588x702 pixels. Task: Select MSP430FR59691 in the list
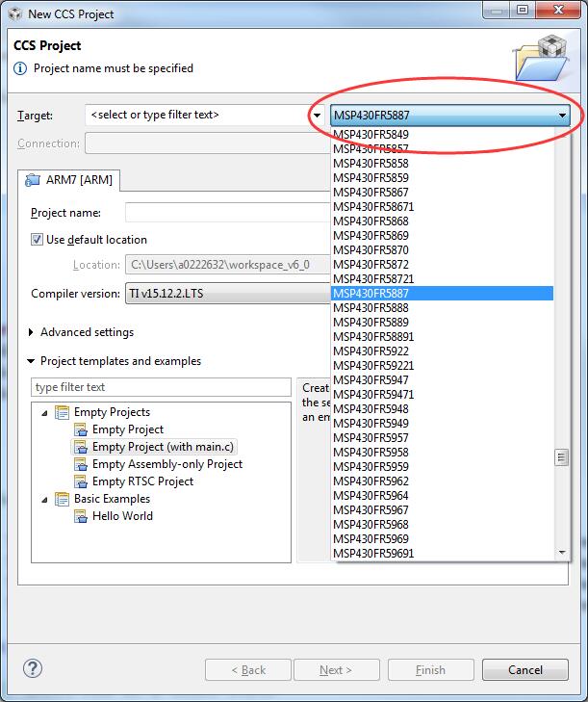(x=442, y=554)
